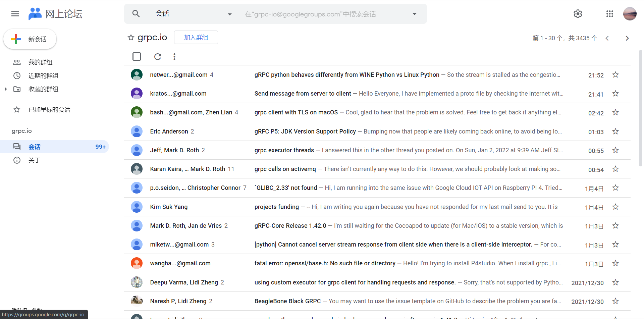Click the orange avatar of wangha...@gmail.com
Image resolution: width=644 pixels, height=319 pixels.
click(137, 263)
